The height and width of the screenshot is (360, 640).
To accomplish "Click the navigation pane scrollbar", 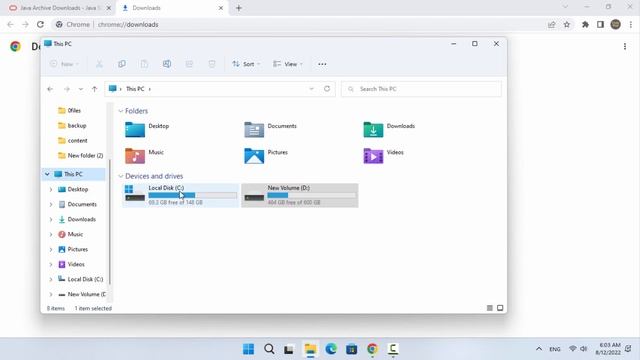I will [109, 222].
